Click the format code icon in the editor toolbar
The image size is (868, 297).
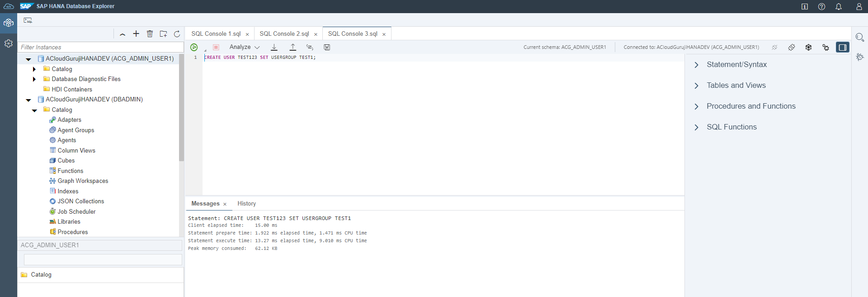[310, 47]
